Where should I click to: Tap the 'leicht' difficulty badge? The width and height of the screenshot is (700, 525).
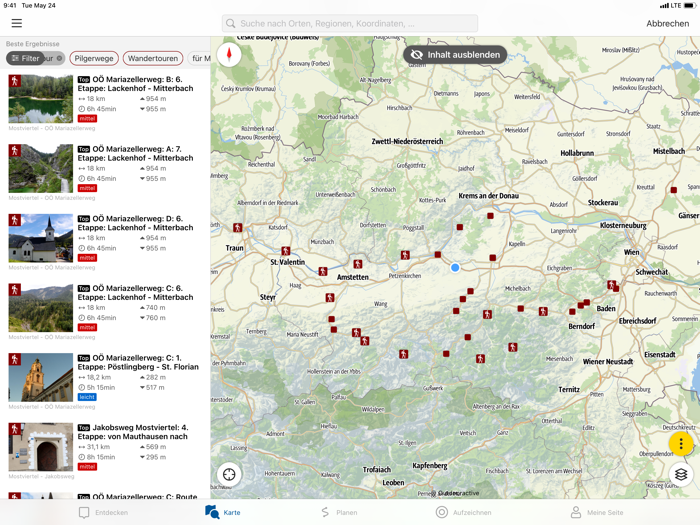click(87, 397)
